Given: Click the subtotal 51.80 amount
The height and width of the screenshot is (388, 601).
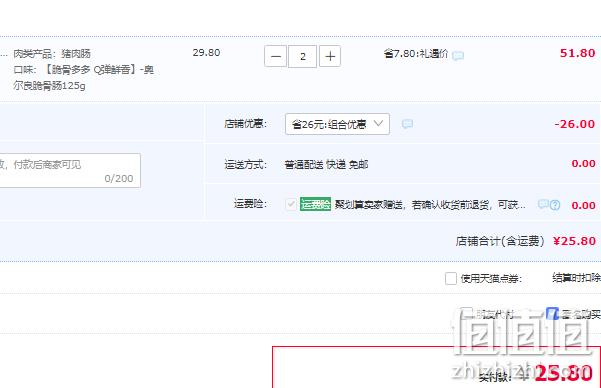Looking at the screenshot, I should (x=577, y=53).
